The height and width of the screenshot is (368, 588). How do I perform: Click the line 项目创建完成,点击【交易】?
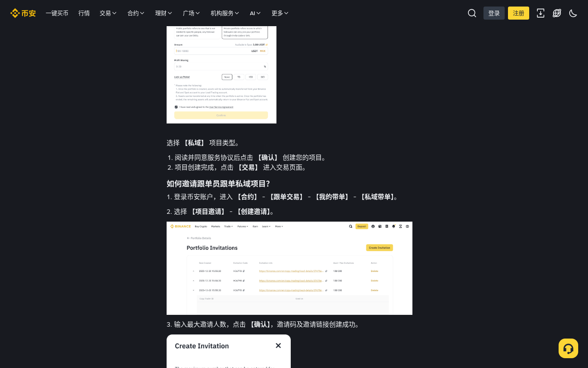tap(241, 167)
